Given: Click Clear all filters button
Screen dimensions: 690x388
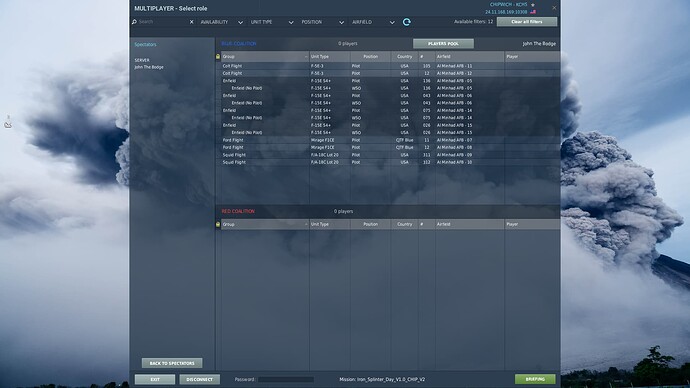Looking at the screenshot, I should pyautogui.click(x=527, y=22).
